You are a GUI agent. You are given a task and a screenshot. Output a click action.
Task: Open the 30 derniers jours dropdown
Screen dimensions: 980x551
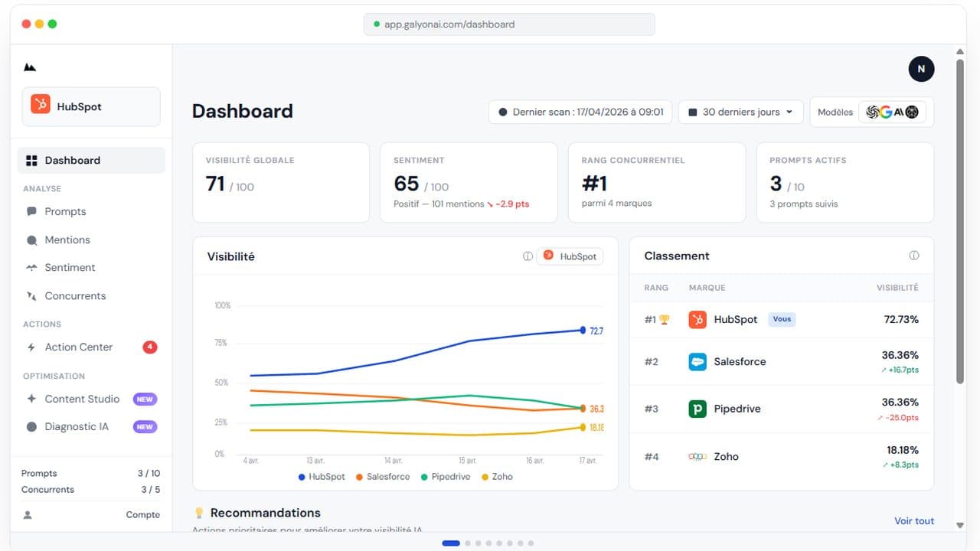(741, 112)
